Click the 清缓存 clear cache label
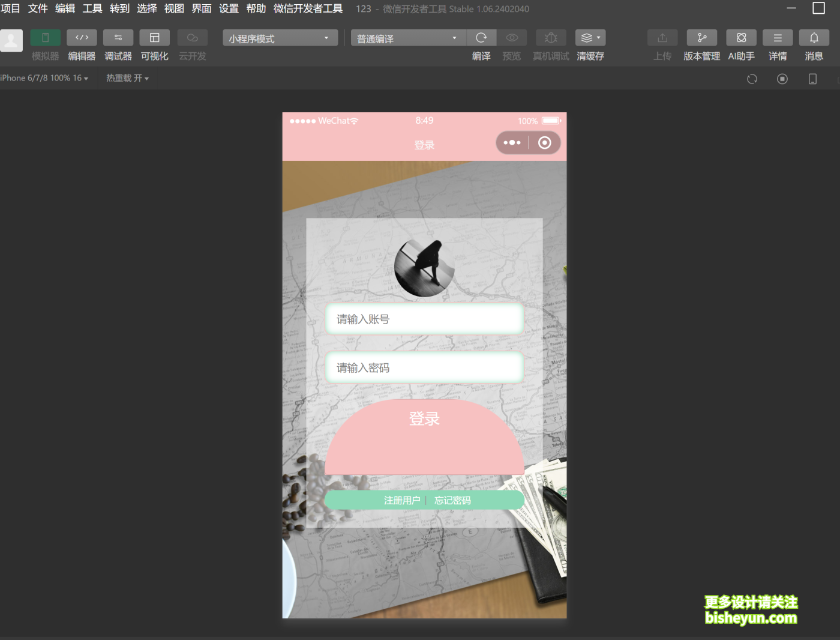This screenshot has height=640, width=840. click(x=590, y=56)
